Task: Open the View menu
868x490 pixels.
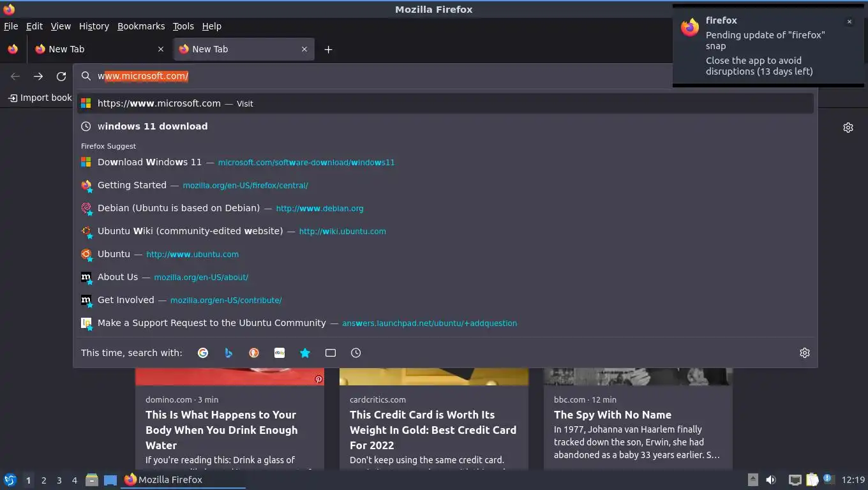Action: 61,26
